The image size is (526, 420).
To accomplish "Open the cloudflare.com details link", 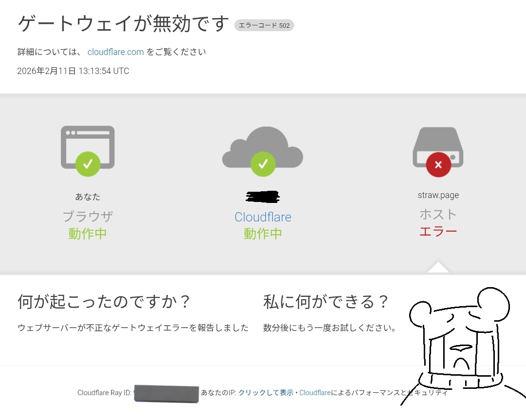I will click(x=115, y=52).
